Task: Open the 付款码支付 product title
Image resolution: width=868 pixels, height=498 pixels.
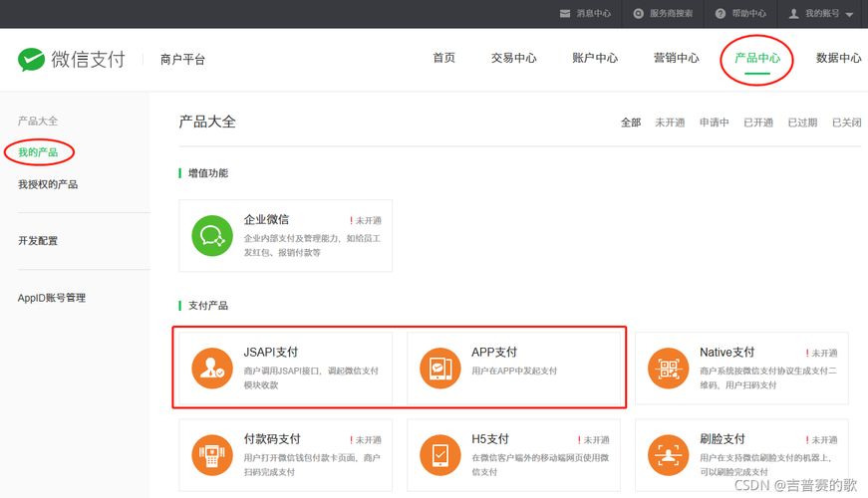Action: pos(272,439)
